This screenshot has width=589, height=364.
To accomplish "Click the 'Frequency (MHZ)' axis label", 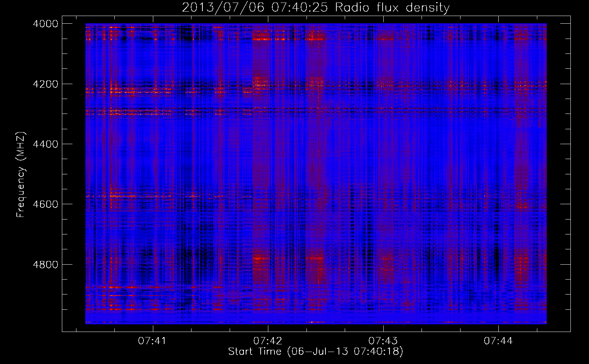I will (x=21, y=175).
